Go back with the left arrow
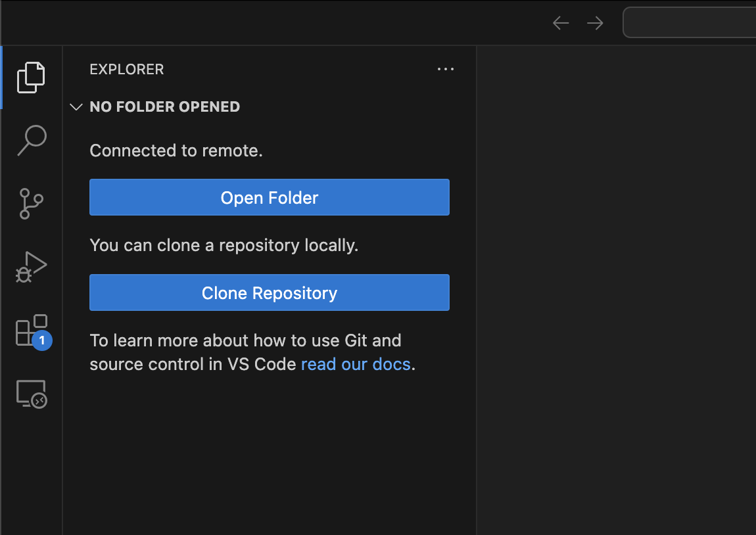This screenshot has width=756, height=535. pyautogui.click(x=561, y=22)
